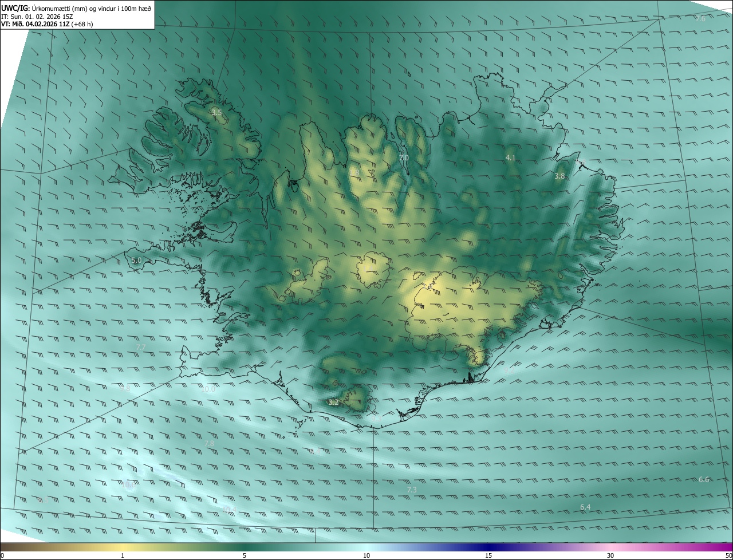Click the 3.8 value label
The image size is (733, 560).
click(560, 176)
